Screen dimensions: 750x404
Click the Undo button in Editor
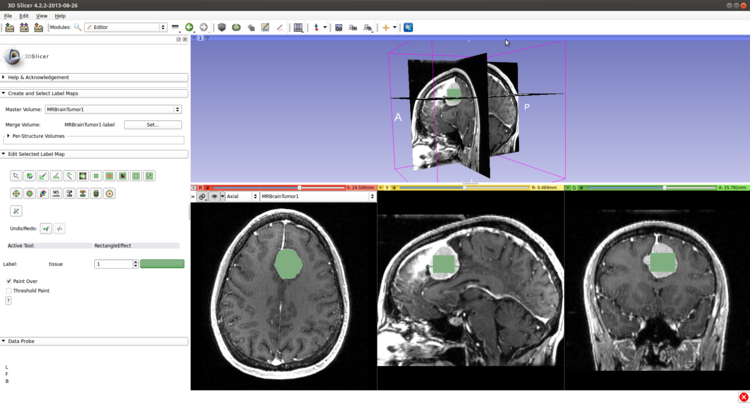point(46,229)
